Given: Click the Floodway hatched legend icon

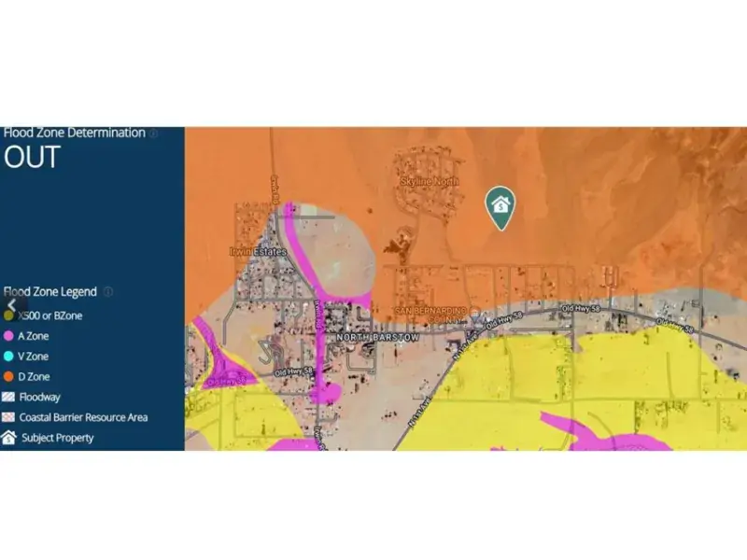Looking at the screenshot, I should [9, 397].
